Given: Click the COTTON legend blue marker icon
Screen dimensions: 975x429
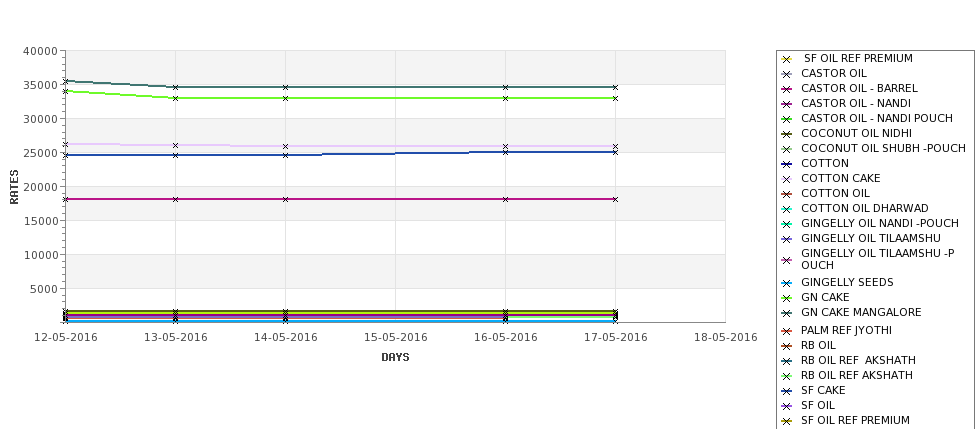Looking at the screenshot, I should click(787, 164).
